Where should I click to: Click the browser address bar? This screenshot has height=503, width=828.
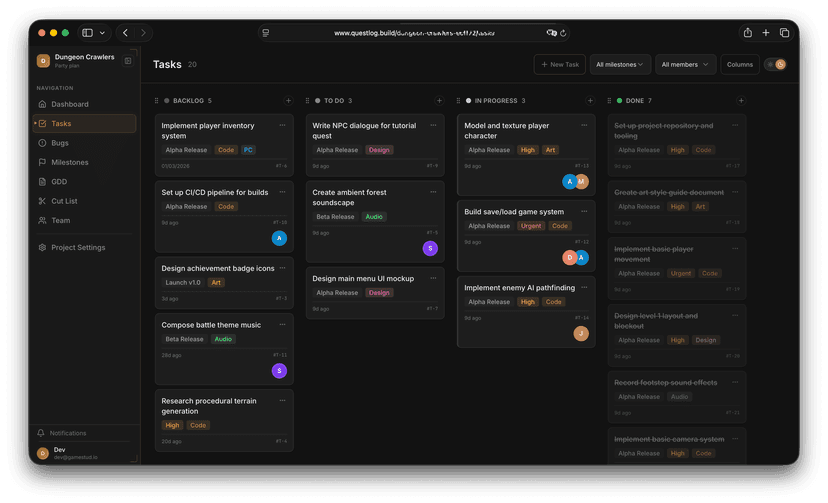pyautogui.click(x=414, y=33)
